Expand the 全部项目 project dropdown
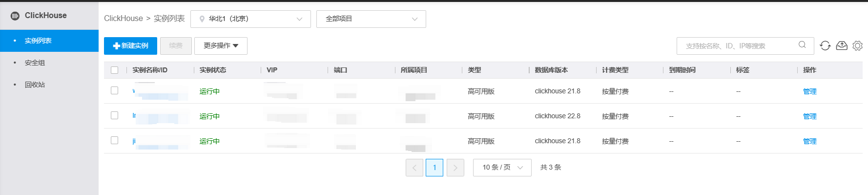868x195 pixels. click(371, 19)
